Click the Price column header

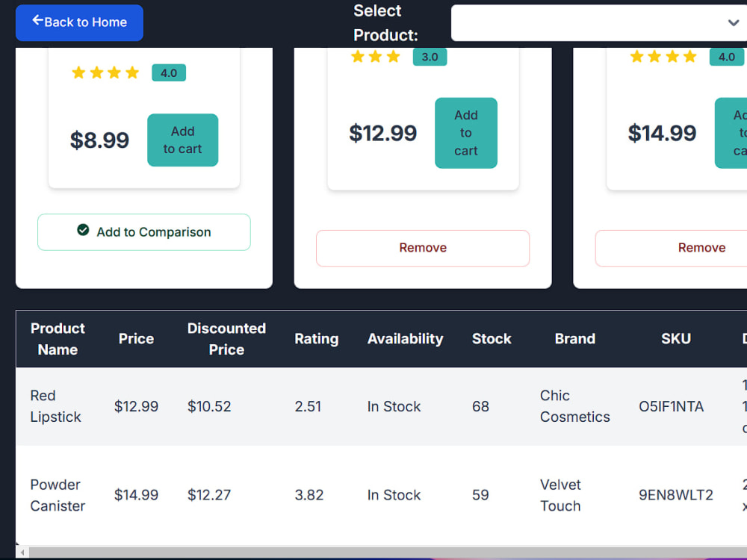(136, 339)
